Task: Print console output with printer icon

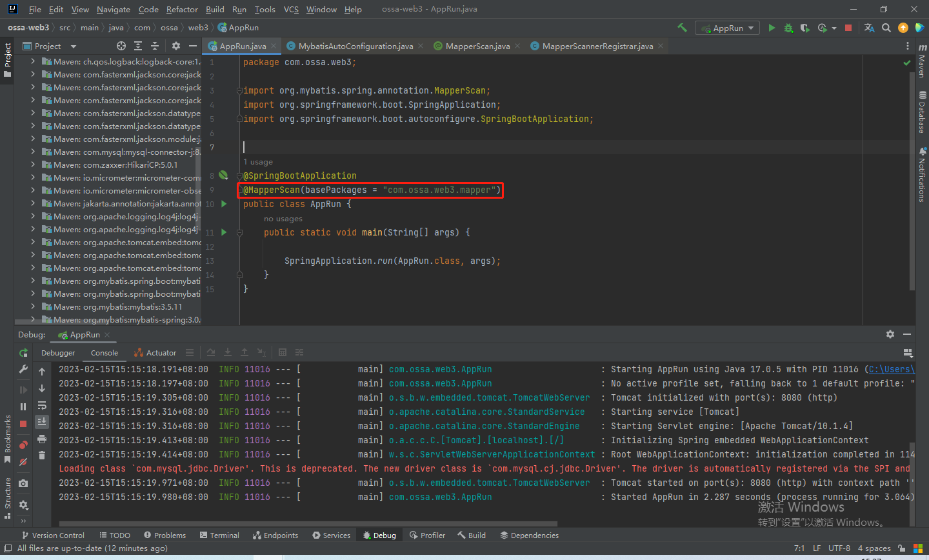Action: click(42, 439)
